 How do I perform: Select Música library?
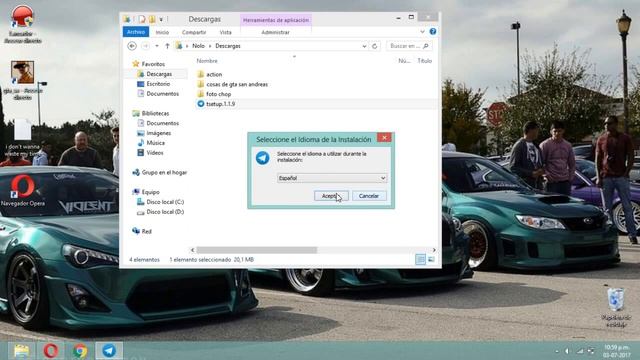156,143
